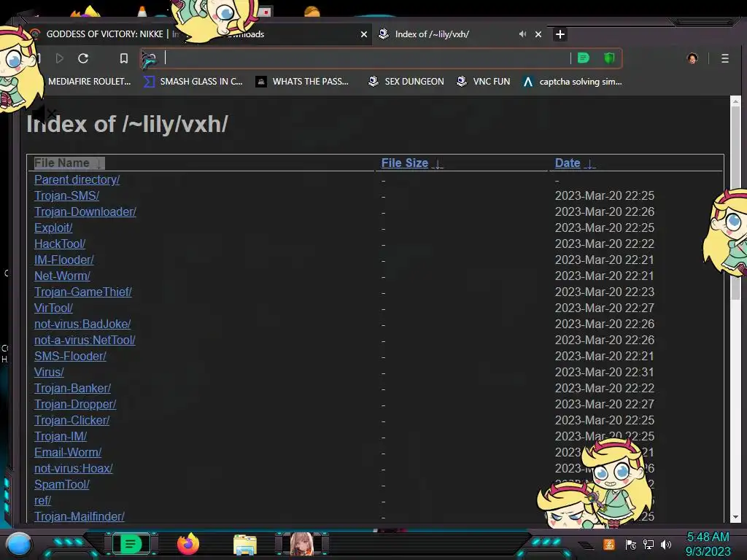Open the Trojan-Downloader/ folder link

coord(85,212)
